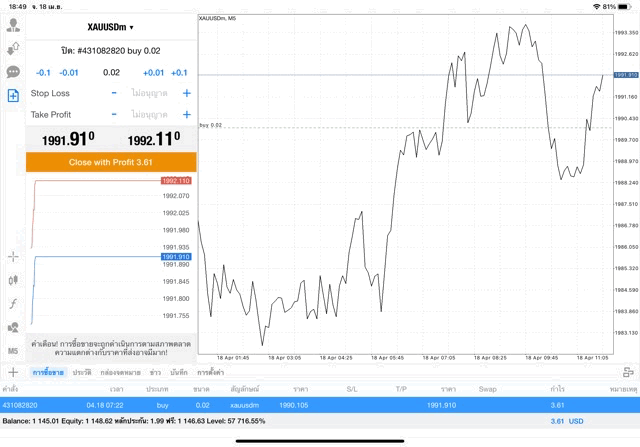The image size is (640, 447).
Task: Select the bid price 1991.910
Action: click(68, 139)
